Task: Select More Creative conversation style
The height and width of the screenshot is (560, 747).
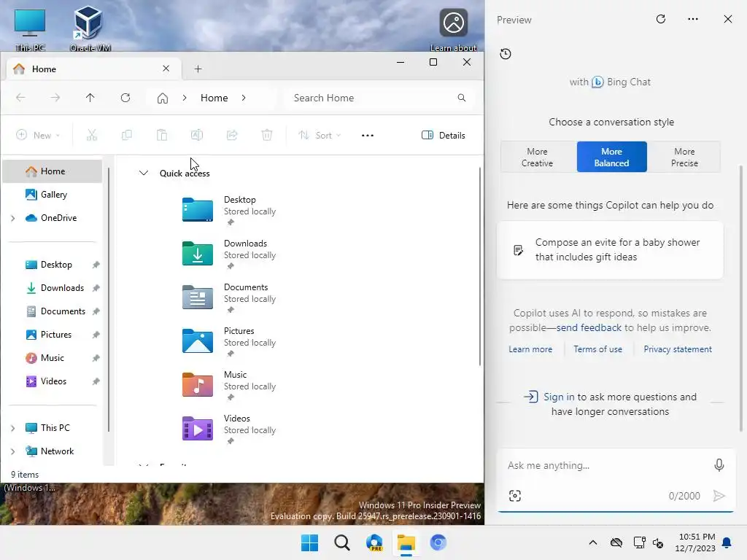Action: [538, 157]
